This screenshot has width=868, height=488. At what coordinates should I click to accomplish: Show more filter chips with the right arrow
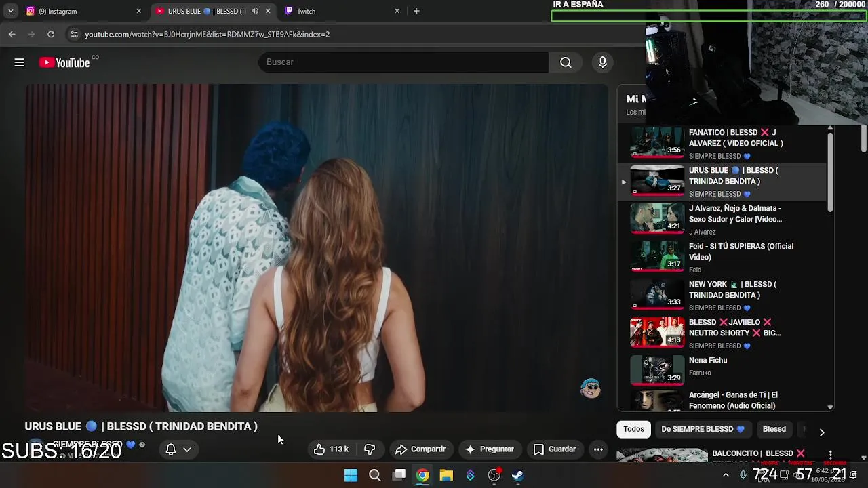tap(821, 432)
